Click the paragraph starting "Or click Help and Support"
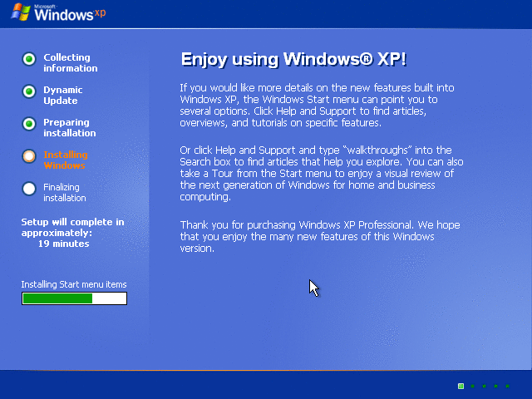The height and width of the screenshot is (399, 532). point(322,174)
